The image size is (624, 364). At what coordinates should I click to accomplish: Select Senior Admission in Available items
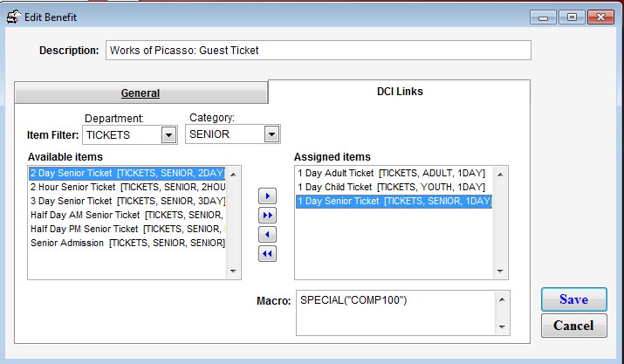click(x=127, y=243)
